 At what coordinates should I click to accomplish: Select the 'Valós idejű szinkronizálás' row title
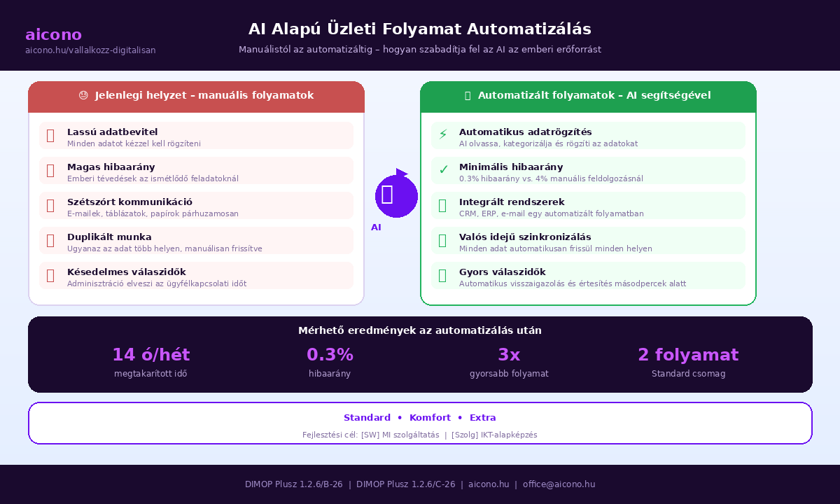click(x=525, y=237)
